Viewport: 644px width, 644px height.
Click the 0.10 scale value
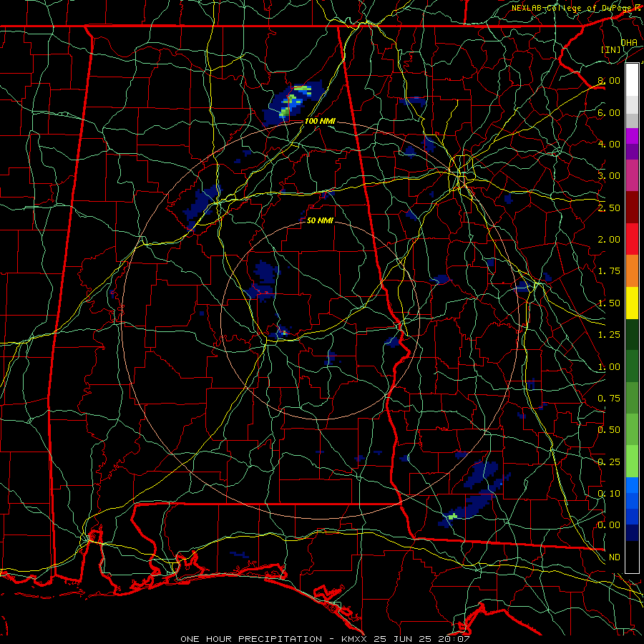pos(609,494)
